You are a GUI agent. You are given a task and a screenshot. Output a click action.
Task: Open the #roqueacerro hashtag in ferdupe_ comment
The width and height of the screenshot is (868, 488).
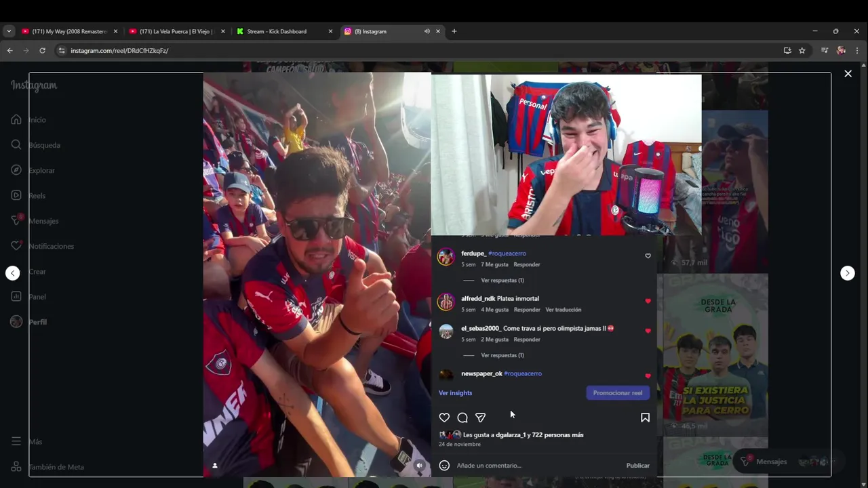[507, 253]
